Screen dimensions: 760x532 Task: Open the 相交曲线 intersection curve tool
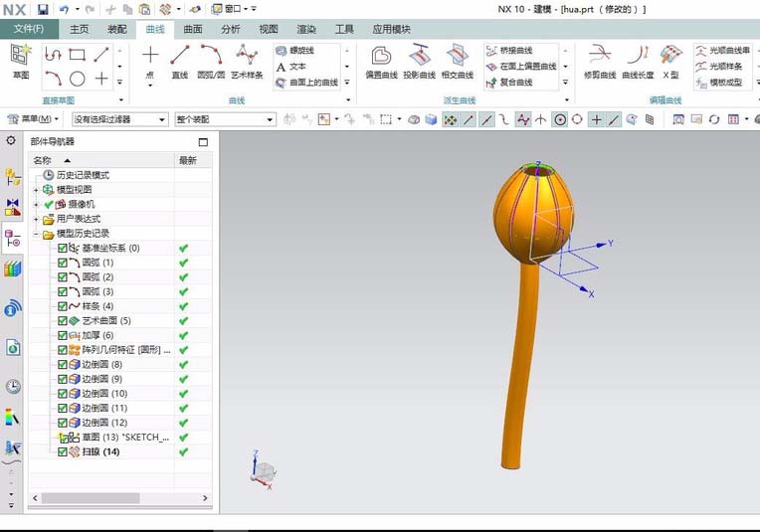click(457, 61)
